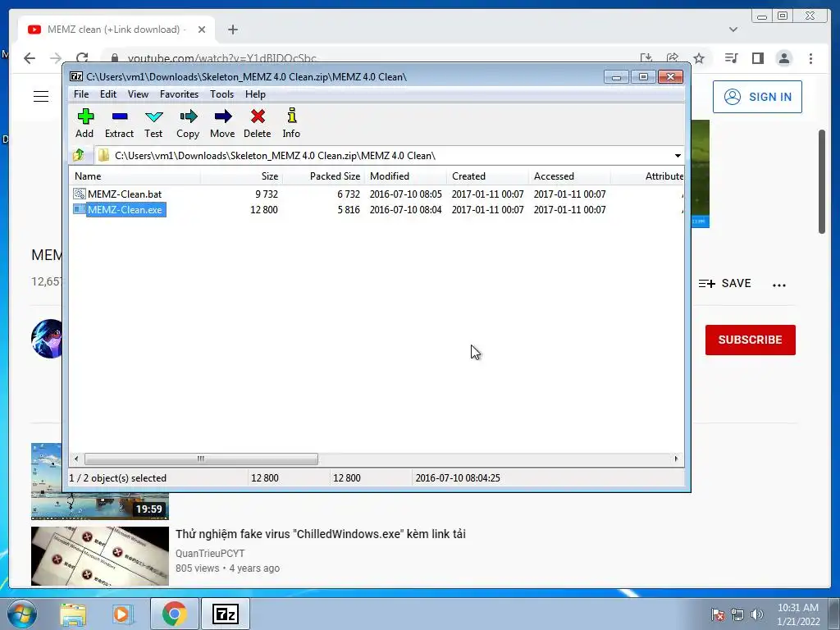The height and width of the screenshot is (630, 840).
Task: Open the 19:59 duration video thumbnail
Action: coord(99,505)
